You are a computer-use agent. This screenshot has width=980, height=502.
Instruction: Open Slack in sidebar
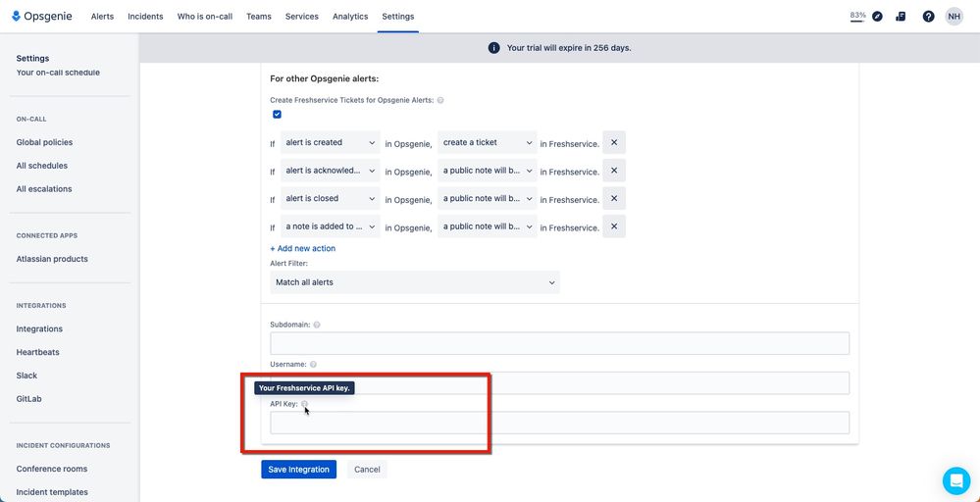pyautogui.click(x=26, y=376)
